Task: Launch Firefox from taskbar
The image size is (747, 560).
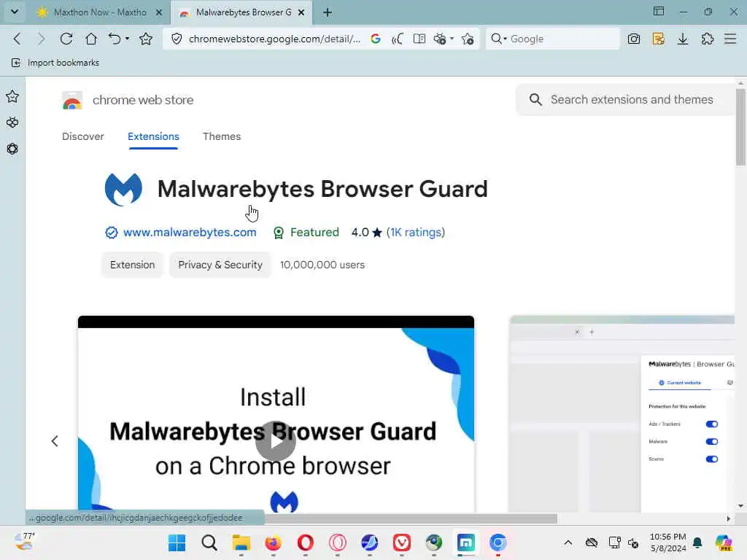Action: point(273,542)
